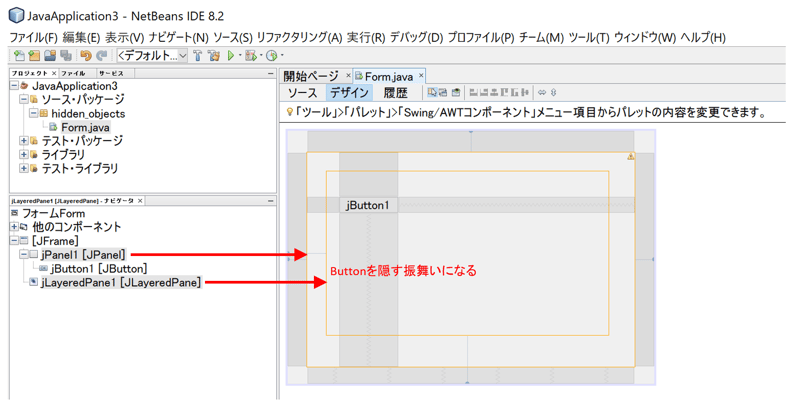800x408 pixels.
Task: Click the Profile Project clock icon
Action: pos(271,55)
